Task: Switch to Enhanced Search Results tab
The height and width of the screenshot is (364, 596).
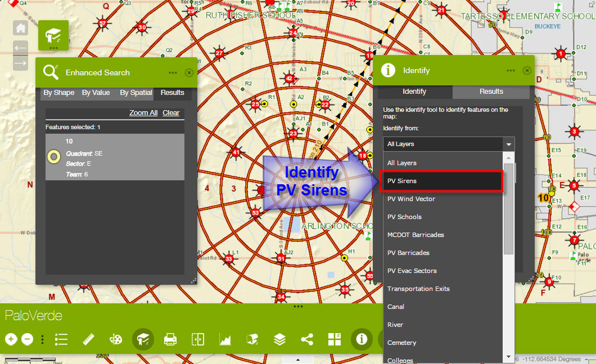Action: tap(172, 93)
